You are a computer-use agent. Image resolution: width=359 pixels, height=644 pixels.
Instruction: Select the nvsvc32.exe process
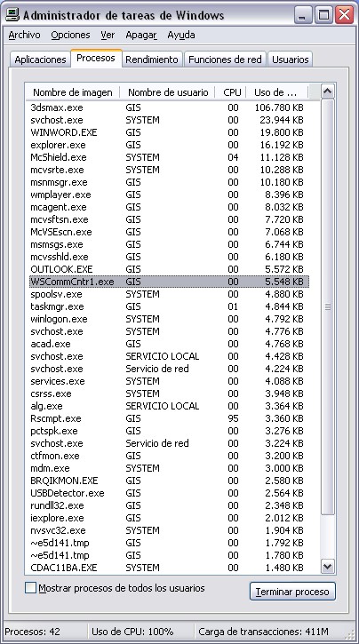(x=169, y=530)
